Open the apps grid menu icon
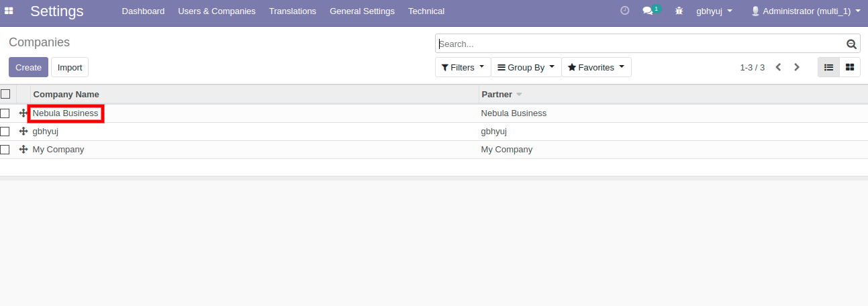The width and height of the screenshot is (868, 306). [x=9, y=11]
